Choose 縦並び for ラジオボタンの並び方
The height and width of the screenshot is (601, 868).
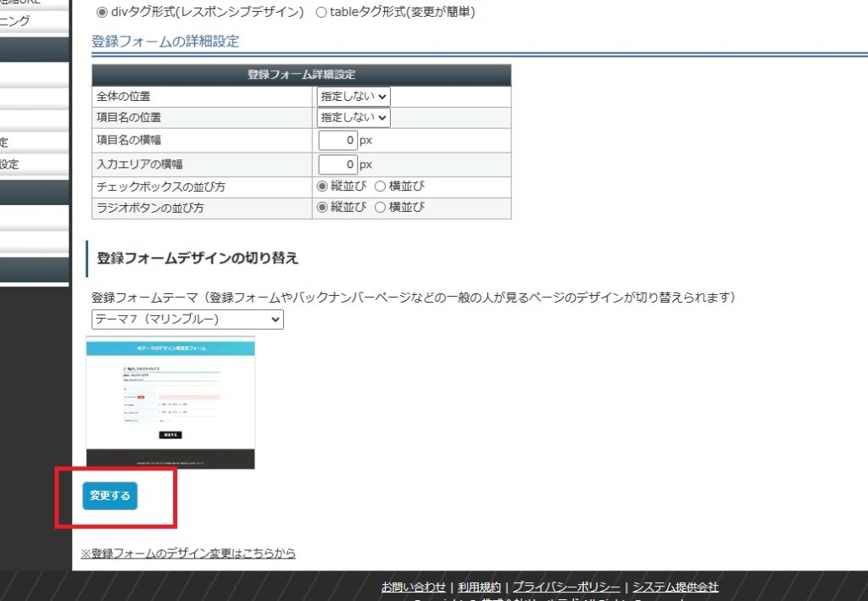[322, 208]
